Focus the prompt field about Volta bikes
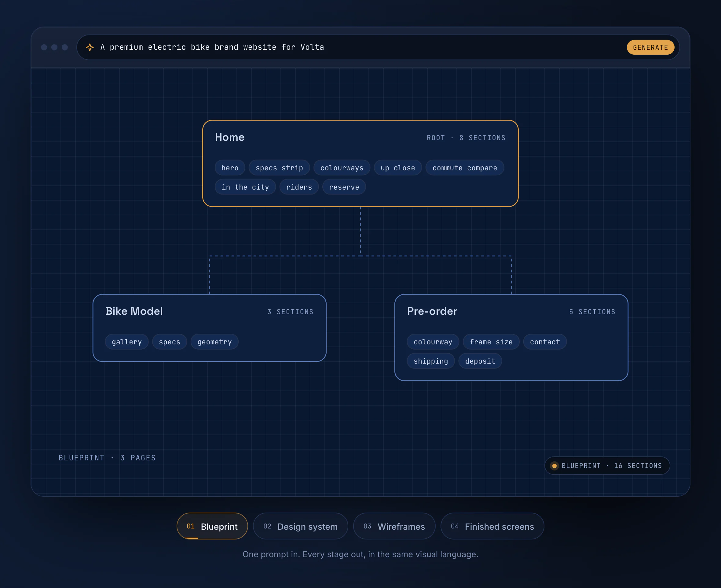 [x=378, y=47]
